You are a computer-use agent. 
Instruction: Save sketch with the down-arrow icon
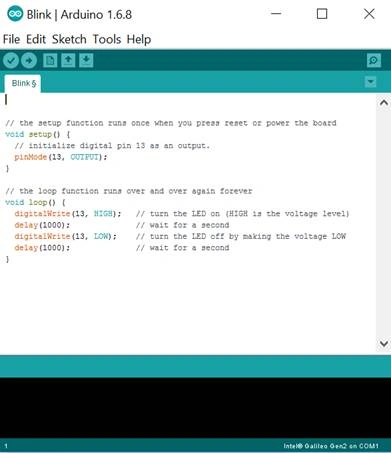86,61
